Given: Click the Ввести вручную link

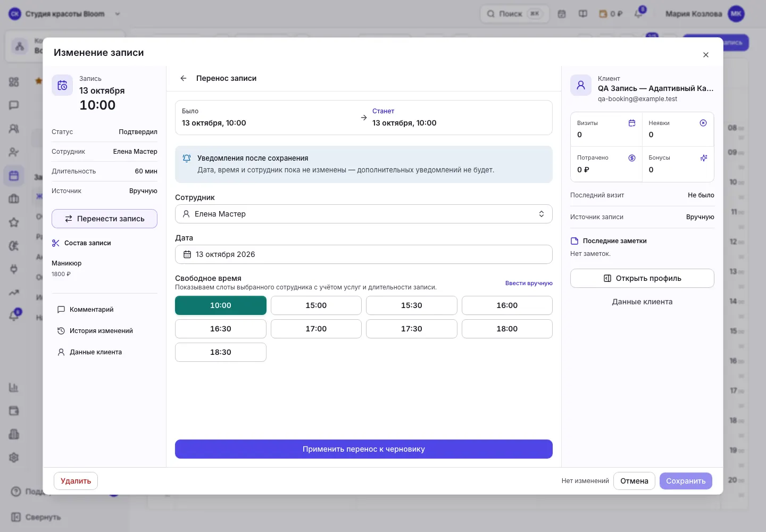Looking at the screenshot, I should (x=529, y=283).
